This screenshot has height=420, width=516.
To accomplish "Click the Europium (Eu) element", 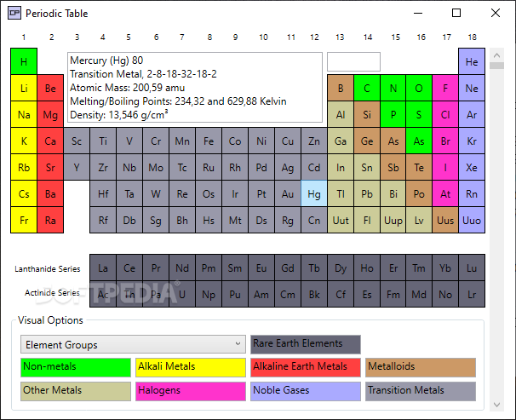I will click(x=261, y=268).
